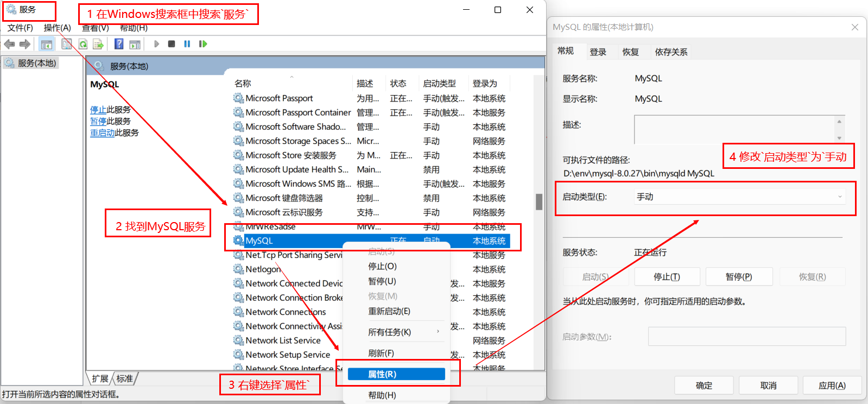Screen dimensions: 868x404
Task: Click gear icon of Microsoft Update Health row
Action: click(238, 169)
